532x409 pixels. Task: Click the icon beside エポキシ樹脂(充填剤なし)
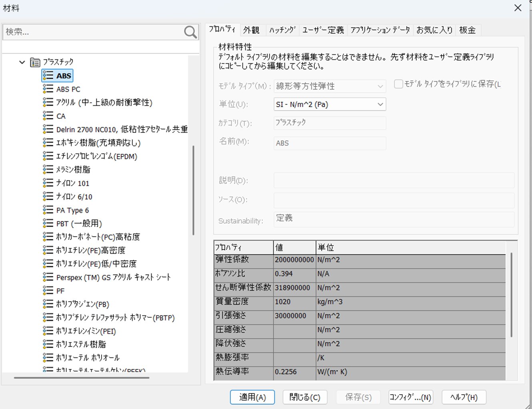point(48,142)
